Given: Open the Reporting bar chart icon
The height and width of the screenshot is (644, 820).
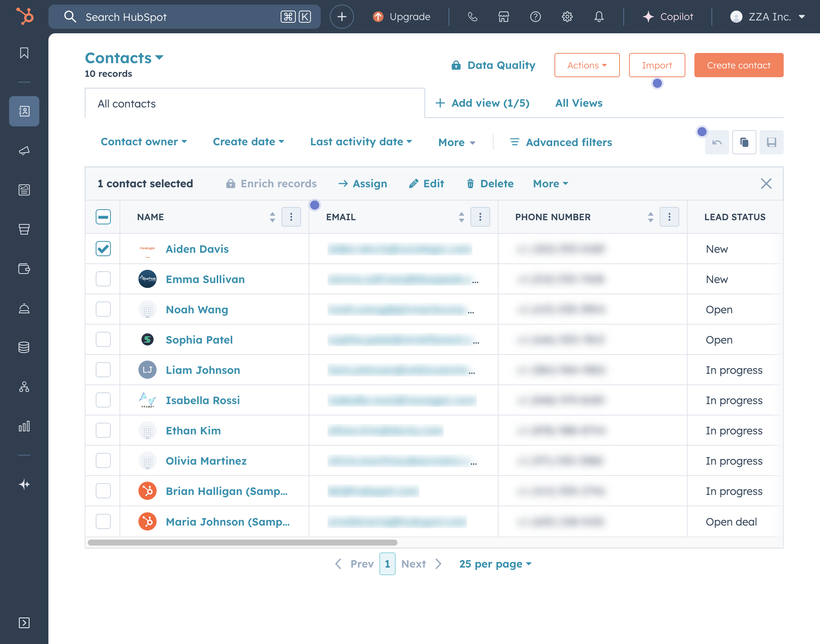Looking at the screenshot, I should (24, 426).
